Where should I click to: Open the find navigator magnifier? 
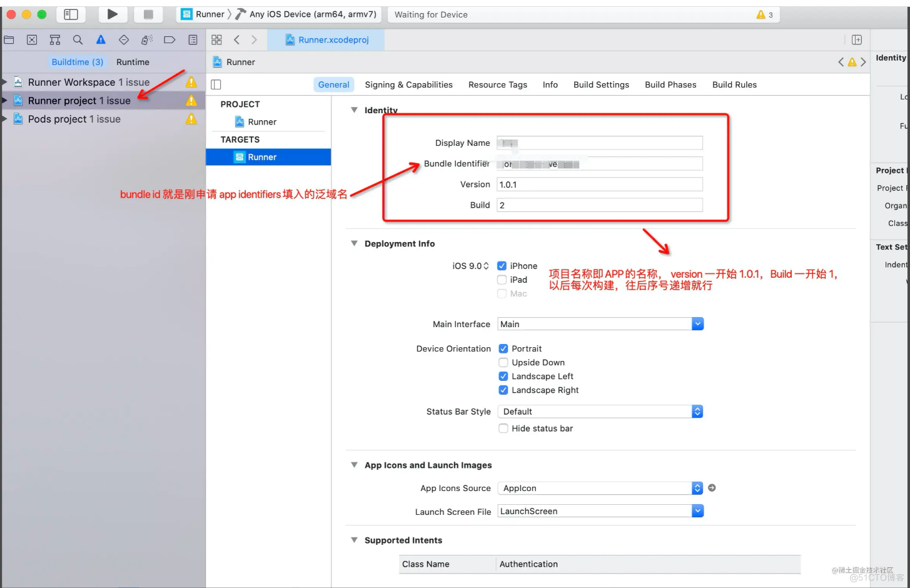click(x=78, y=40)
